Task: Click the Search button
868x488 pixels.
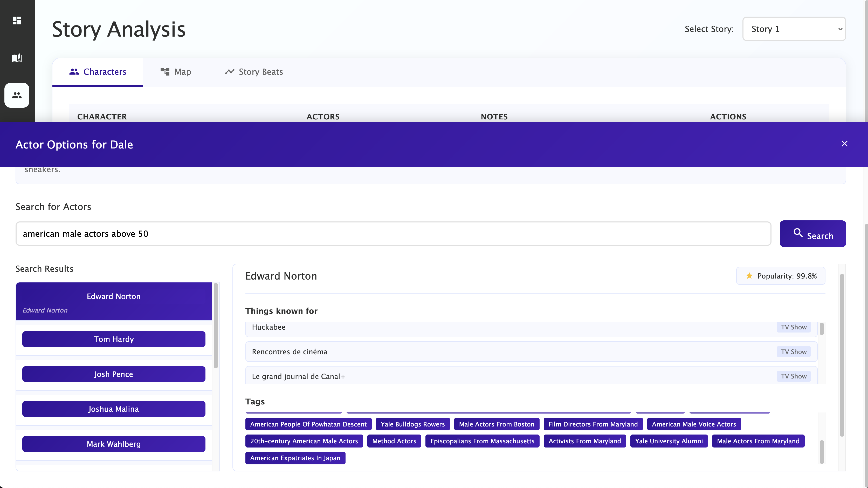Action: tap(812, 234)
